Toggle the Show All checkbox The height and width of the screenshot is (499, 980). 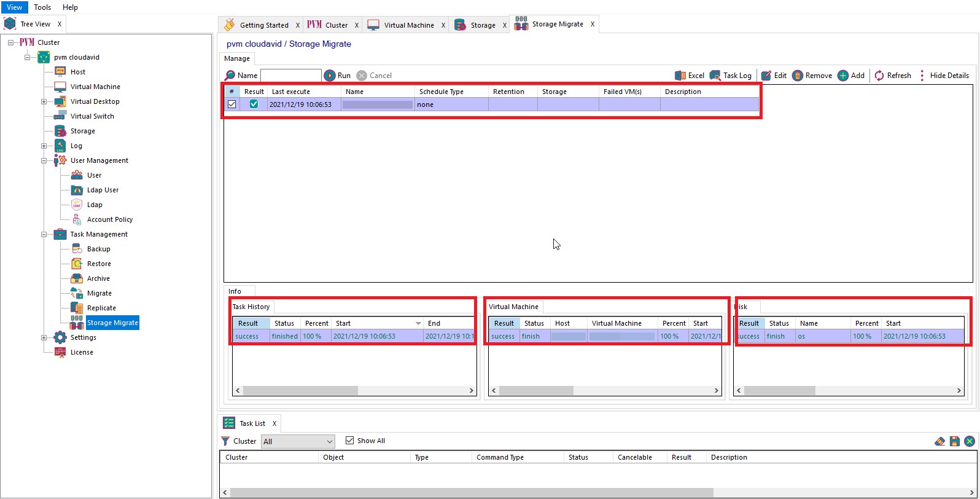point(350,441)
